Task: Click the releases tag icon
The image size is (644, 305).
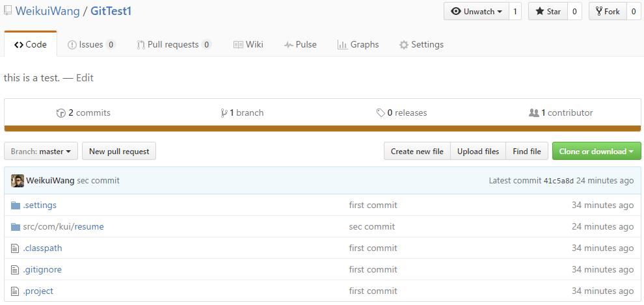Action: pos(381,113)
